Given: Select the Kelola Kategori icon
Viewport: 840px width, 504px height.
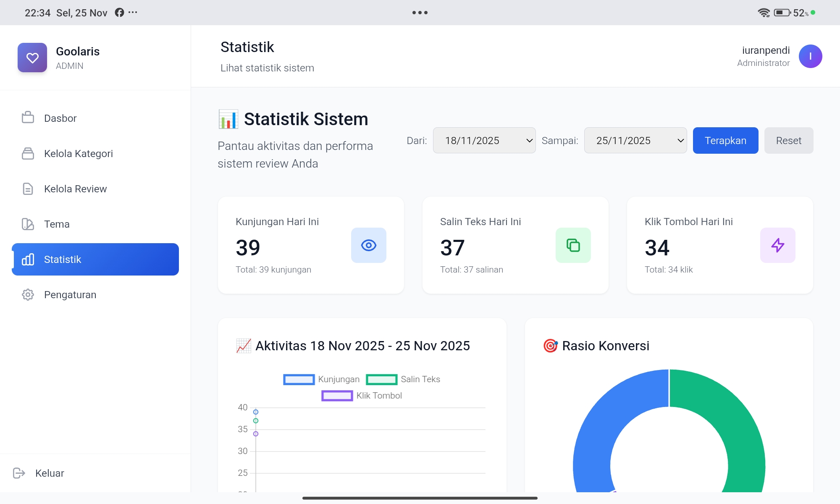Looking at the screenshot, I should pyautogui.click(x=28, y=154).
